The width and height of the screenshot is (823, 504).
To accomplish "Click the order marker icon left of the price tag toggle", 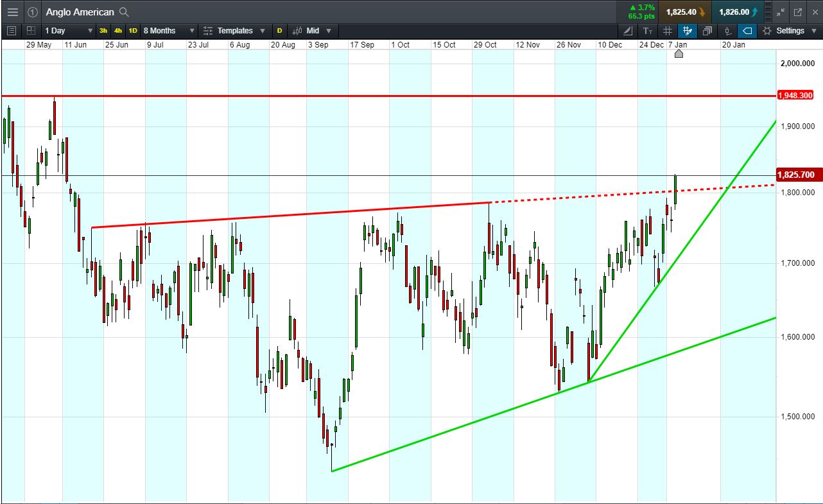I will (727, 31).
